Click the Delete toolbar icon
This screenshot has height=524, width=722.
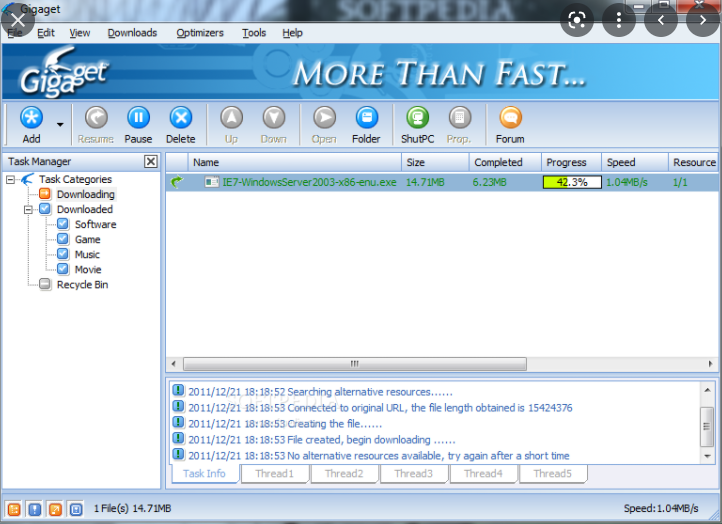coord(181,117)
